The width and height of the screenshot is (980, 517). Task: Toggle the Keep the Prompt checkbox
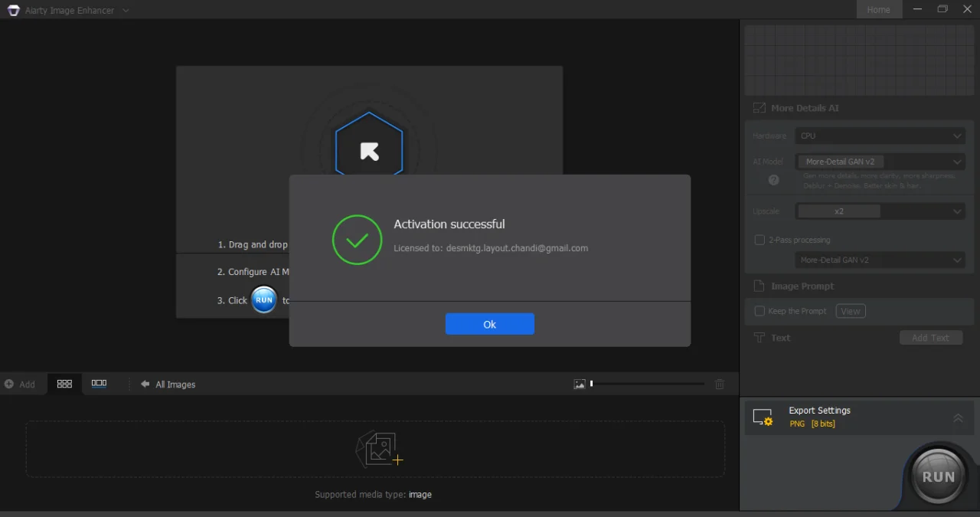tap(759, 311)
